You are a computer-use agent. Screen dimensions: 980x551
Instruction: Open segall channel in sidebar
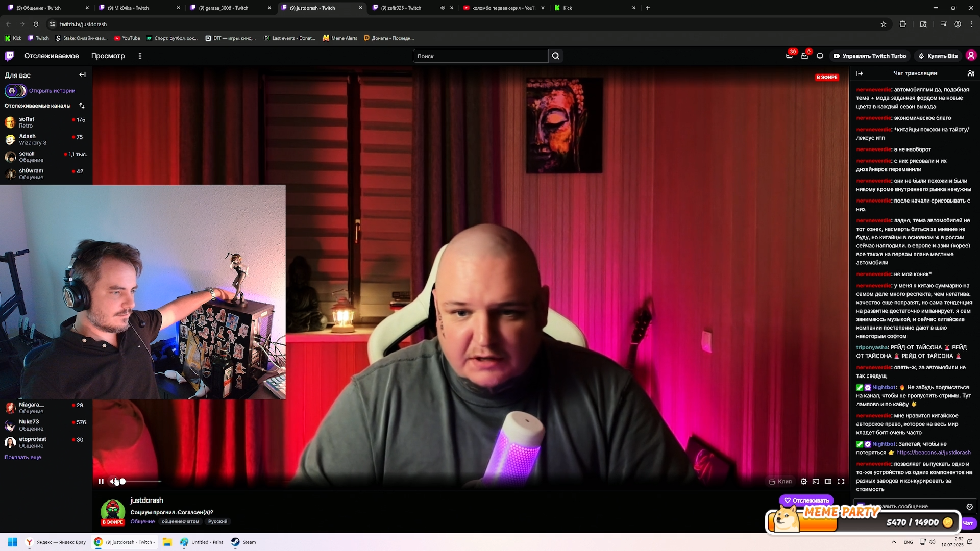click(x=46, y=157)
